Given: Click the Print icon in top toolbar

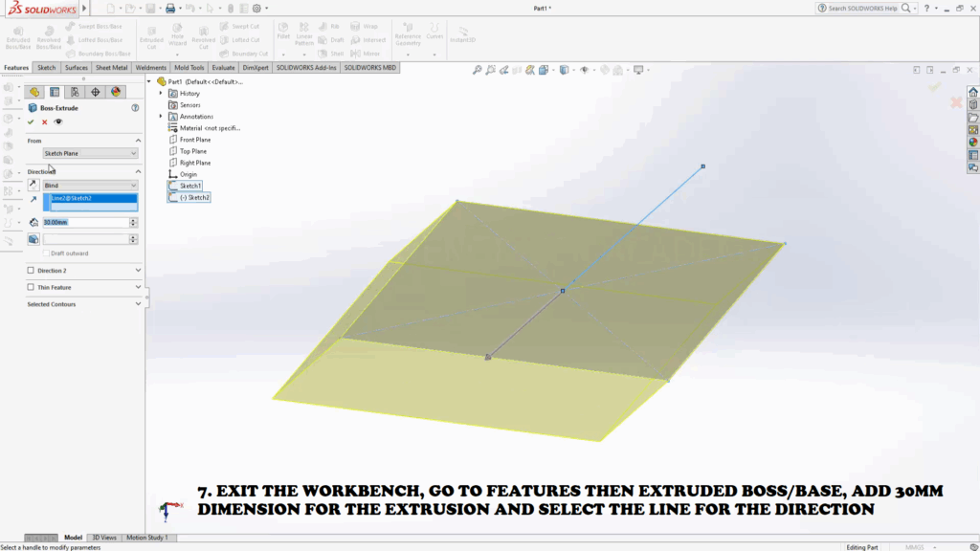Looking at the screenshot, I should point(169,9).
